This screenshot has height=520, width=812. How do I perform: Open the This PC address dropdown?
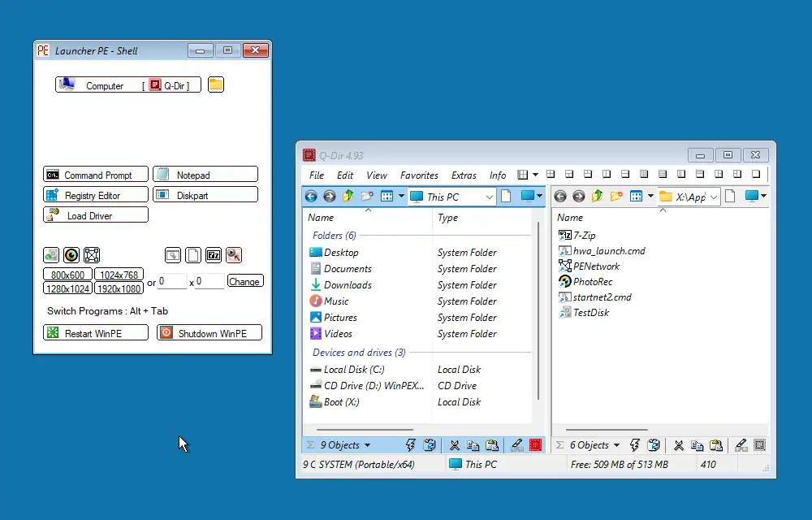[x=489, y=197]
